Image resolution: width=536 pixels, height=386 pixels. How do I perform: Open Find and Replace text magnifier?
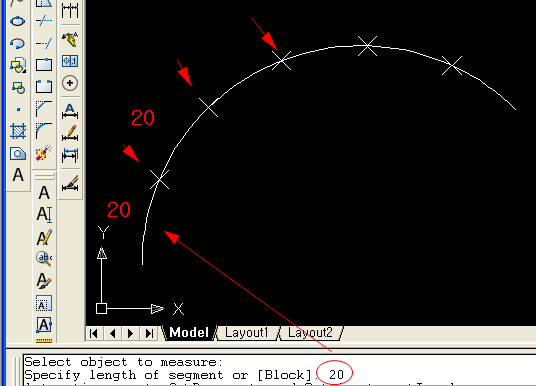point(44,258)
